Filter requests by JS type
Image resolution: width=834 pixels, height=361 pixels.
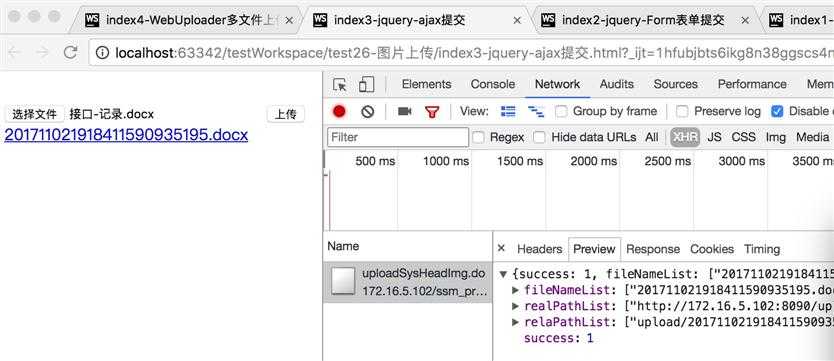coord(714,137)
